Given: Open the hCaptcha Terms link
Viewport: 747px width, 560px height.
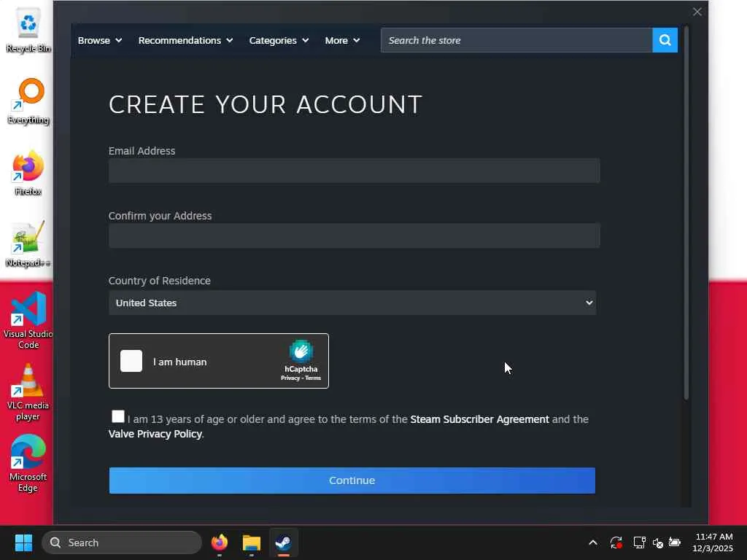Looking at the screenshot, I should [313, 378].
